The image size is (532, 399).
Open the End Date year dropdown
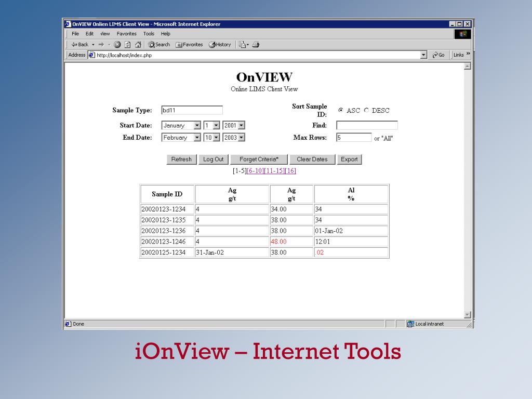241,137
